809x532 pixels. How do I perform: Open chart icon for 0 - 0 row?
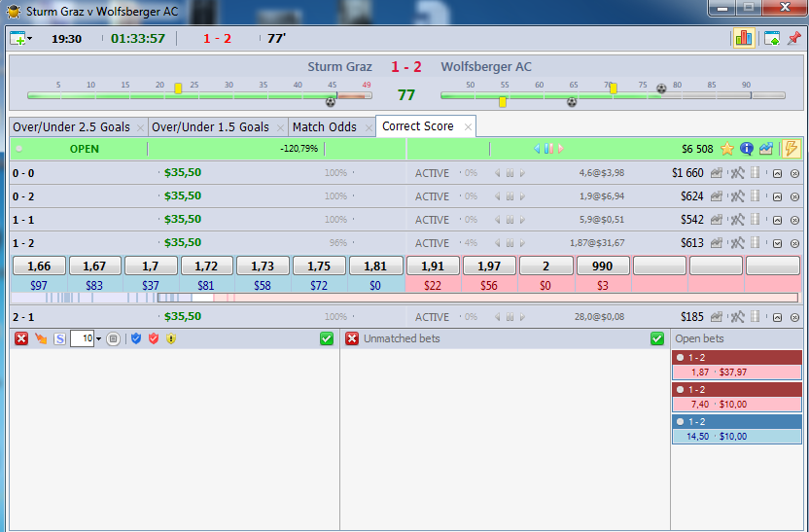(716, 173)
